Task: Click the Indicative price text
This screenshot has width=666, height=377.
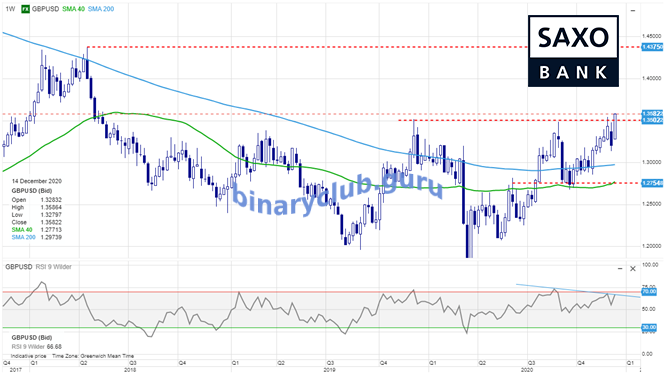Action: coord(28,356)
